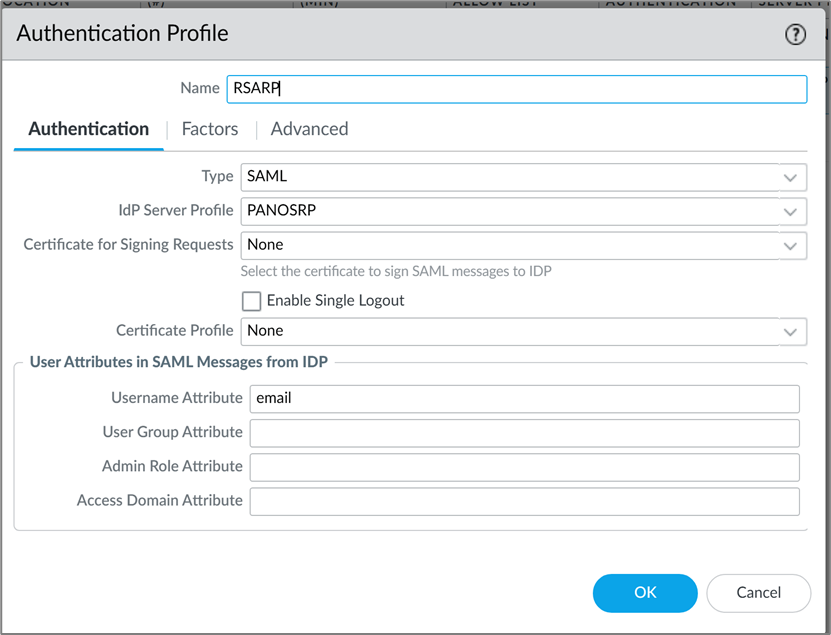Select the Admin Role Attribute field

(524, 467)
